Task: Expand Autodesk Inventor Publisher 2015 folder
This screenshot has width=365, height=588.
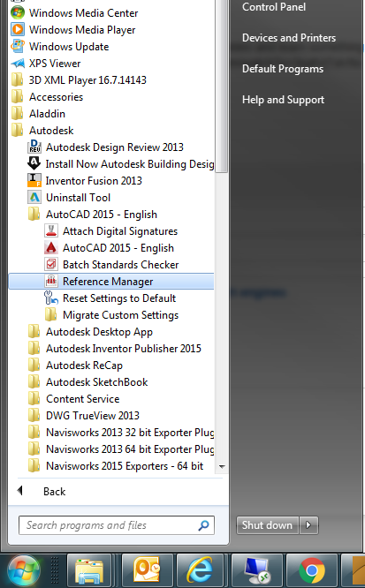Action: pos(115,349)
